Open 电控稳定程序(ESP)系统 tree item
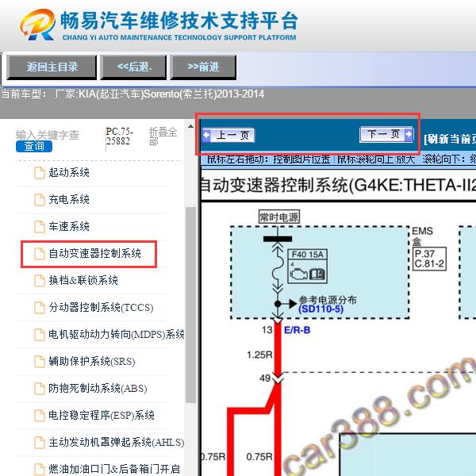 pos(102,415)
